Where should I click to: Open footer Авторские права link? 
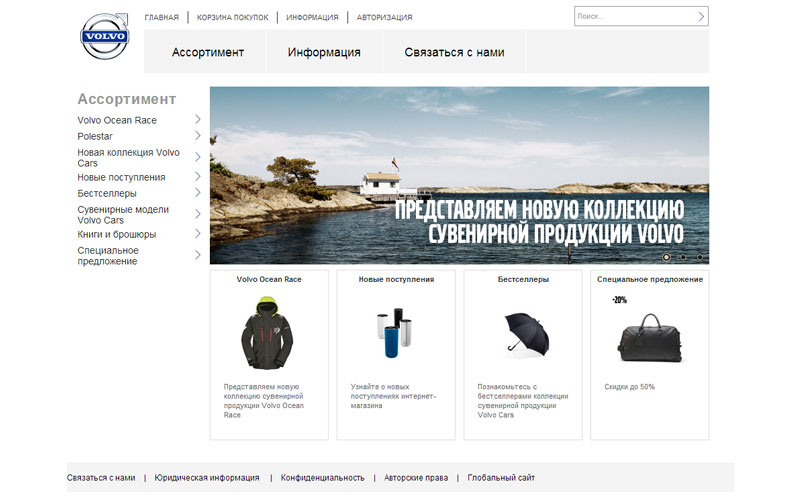pos(416,478)
